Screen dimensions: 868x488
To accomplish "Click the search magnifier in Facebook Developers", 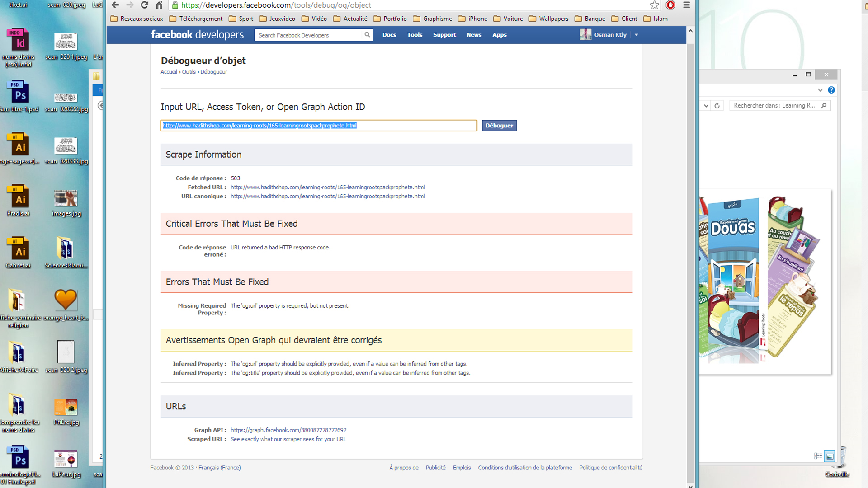I will pos(367,35).
